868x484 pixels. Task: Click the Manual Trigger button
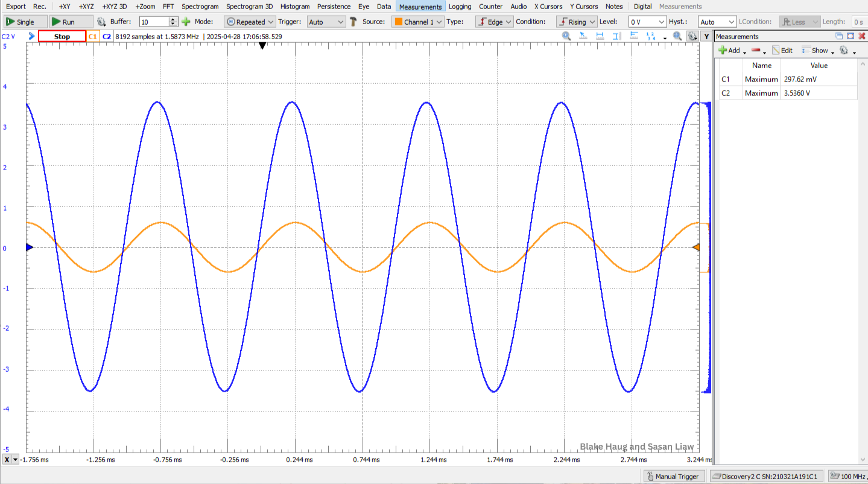pyautogui.click(x=673, y=476)
